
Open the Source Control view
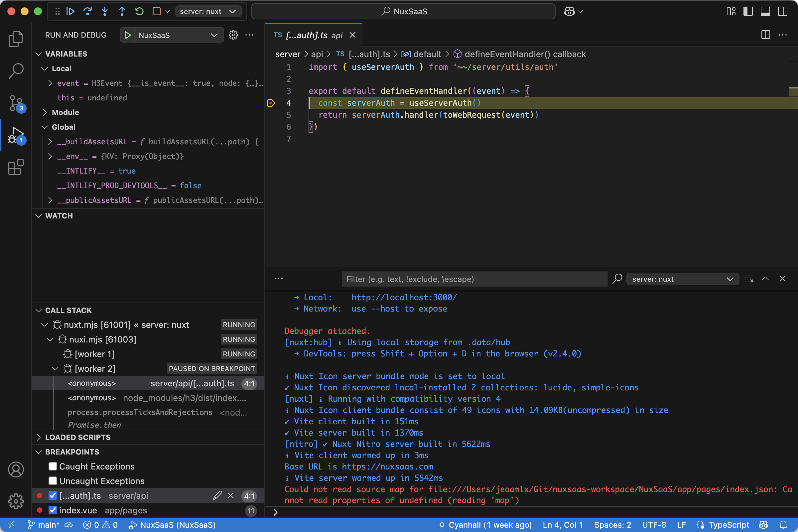16,103
